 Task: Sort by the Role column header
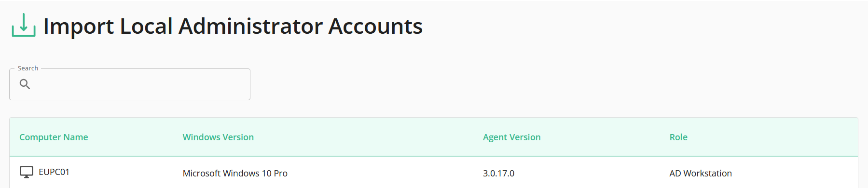678,137
